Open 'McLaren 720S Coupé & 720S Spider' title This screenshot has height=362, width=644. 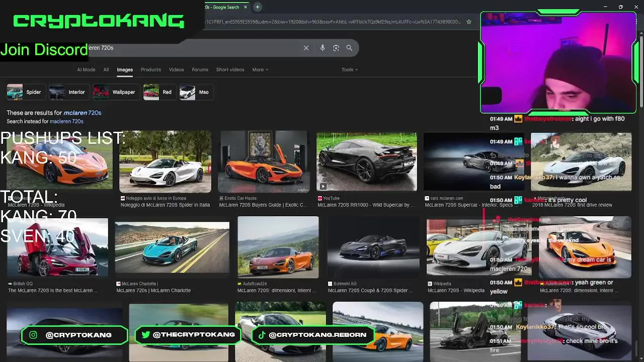tap(371, 291)
